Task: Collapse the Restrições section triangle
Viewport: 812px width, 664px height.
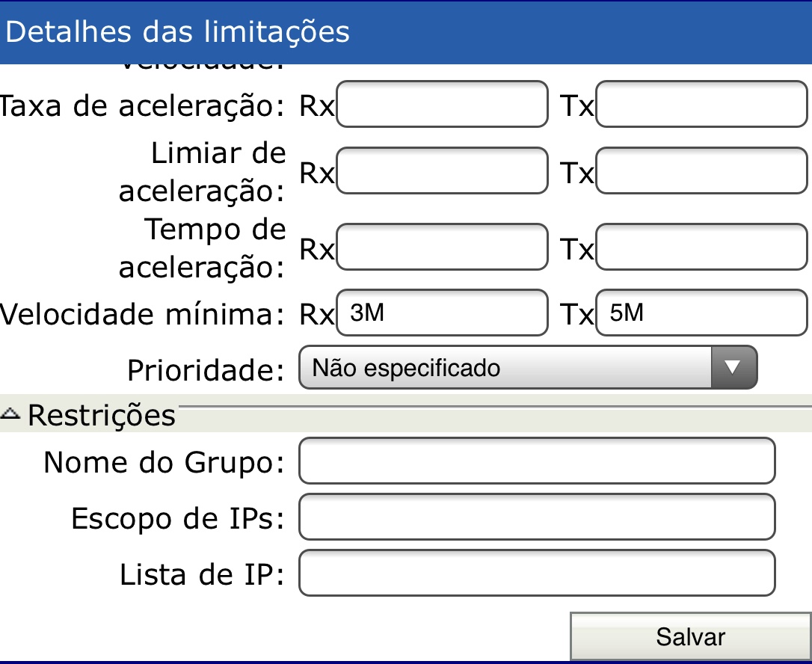Action: 12,413
